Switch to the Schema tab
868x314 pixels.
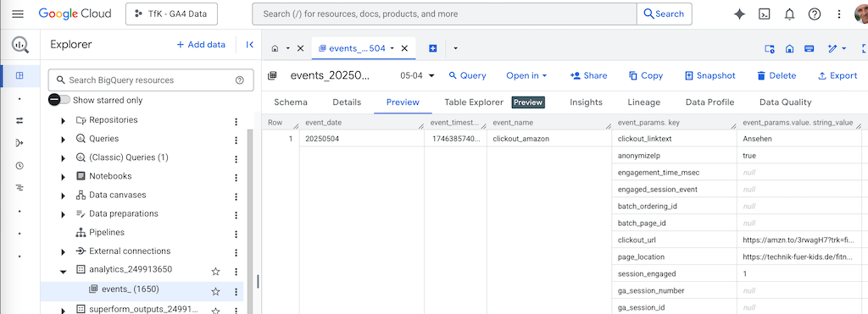(x=291, y=102)
